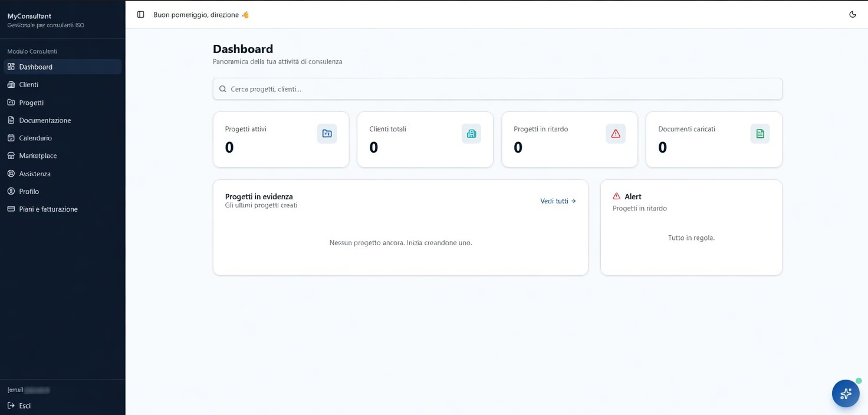Go to Progetti section
868x415 pixels.
[x=63, y=102]
